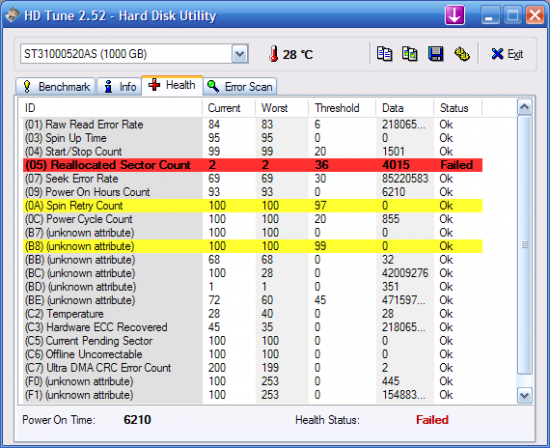Click the 4015 data value
Viewport: 550px width, 448px height.
coord(396,165)
